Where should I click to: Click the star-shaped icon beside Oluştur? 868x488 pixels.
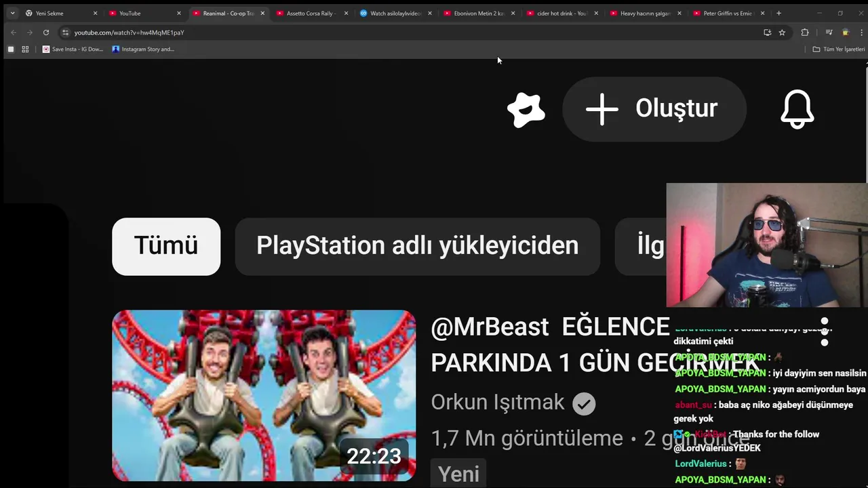pos(526,109)
